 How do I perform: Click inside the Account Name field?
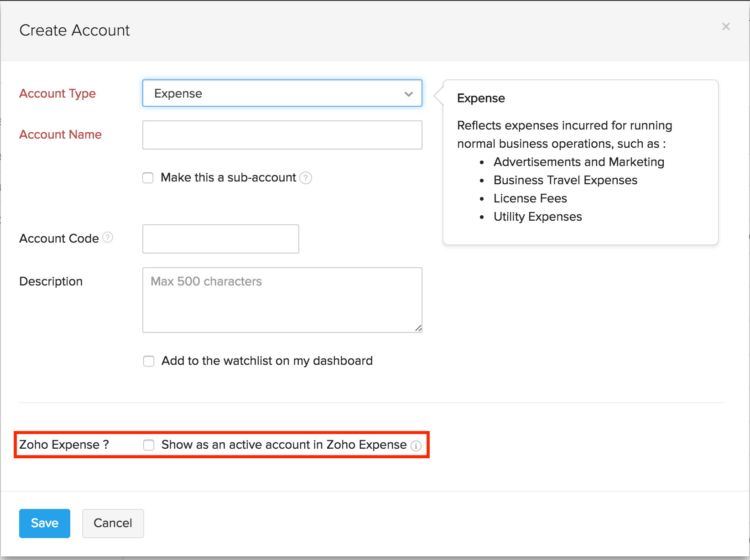[x=282, y=135]
